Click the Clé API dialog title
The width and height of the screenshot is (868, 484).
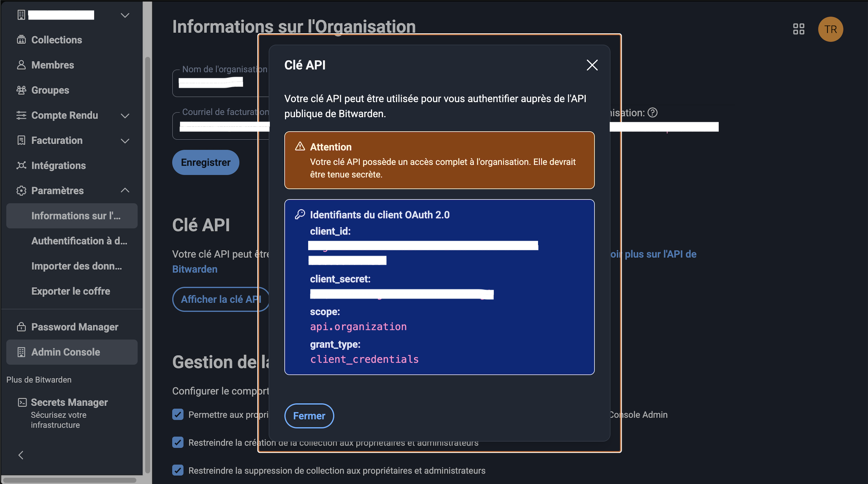coord(305,65)
